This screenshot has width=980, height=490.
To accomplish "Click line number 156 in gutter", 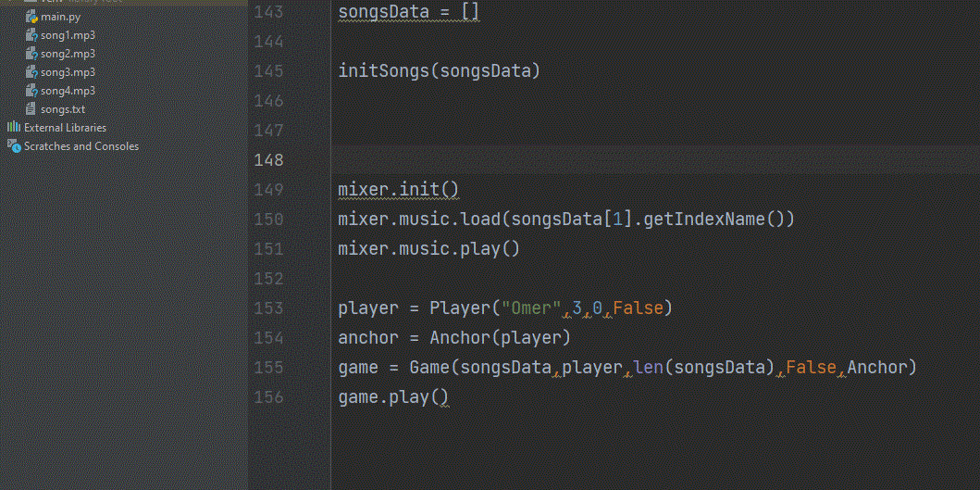I will tap(268, 397).
